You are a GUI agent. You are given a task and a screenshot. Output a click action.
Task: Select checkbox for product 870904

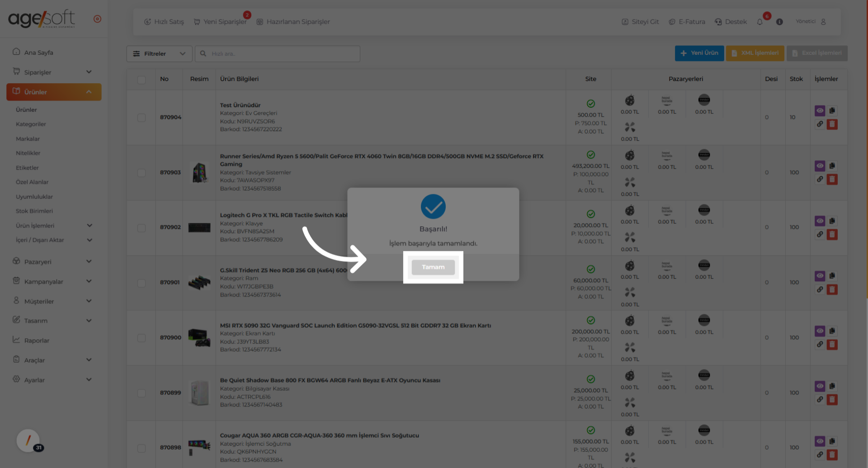[x=142, y=118]
